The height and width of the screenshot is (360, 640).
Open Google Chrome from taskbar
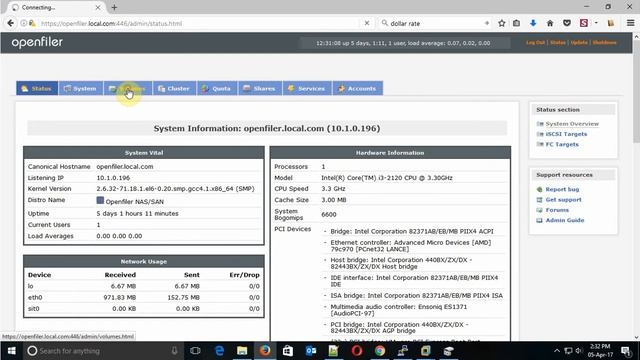pyautogui.click(x=380, y=351)
